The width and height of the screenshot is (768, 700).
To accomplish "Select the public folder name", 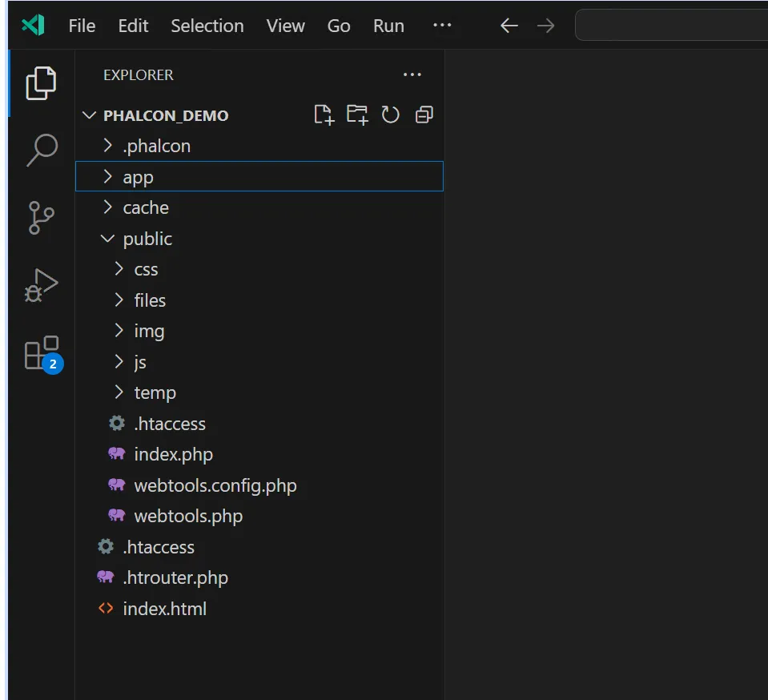I will (x=147, y=239).
